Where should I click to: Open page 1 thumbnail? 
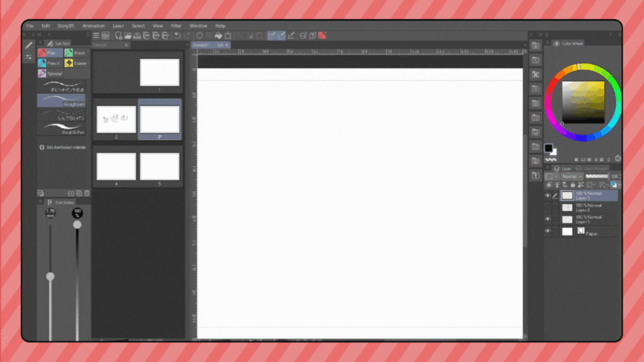160,72
